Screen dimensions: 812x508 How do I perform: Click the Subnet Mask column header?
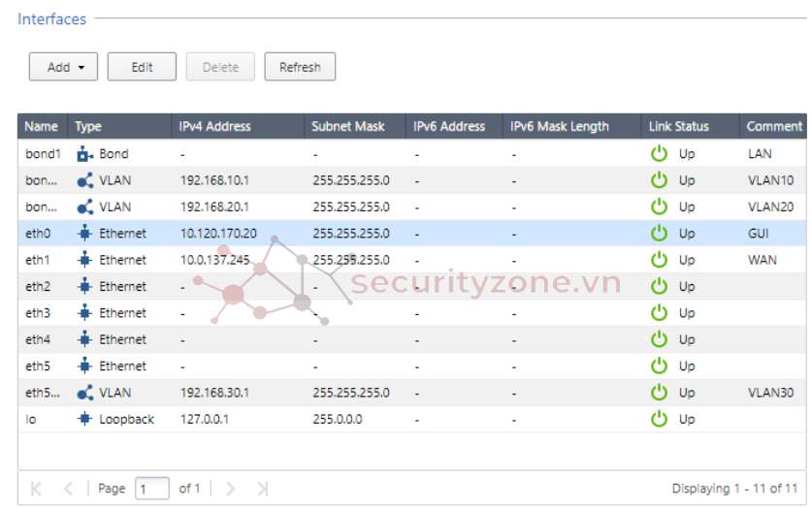(348, 126)
